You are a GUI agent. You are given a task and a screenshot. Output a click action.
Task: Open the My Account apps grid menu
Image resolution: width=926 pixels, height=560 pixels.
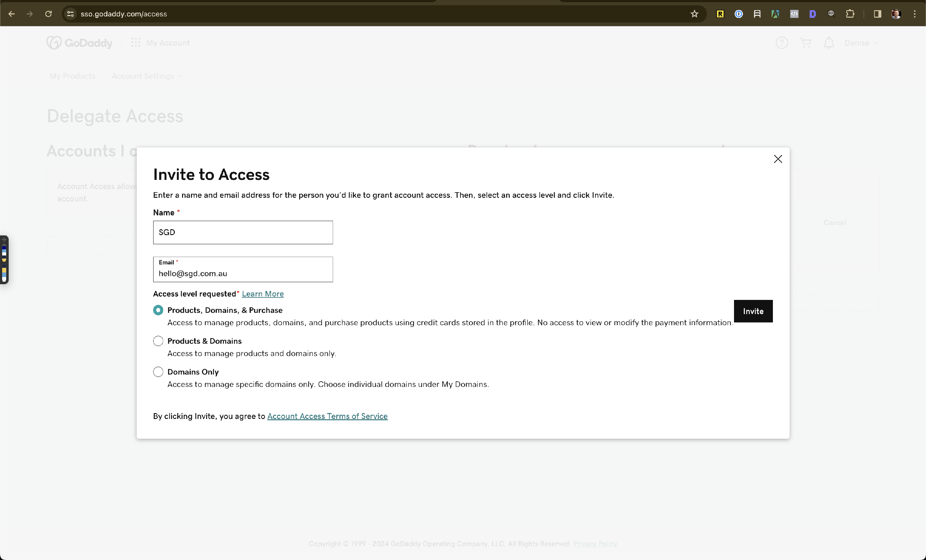pos(136,43)
